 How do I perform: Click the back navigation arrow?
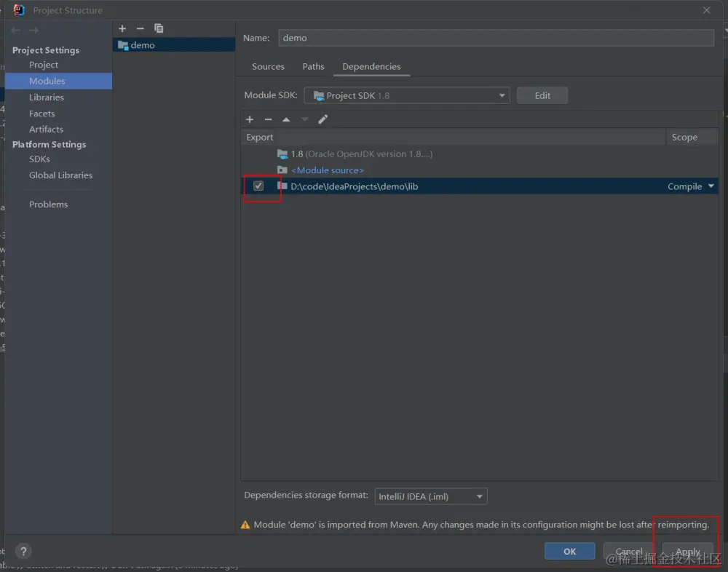coord(16,30)
